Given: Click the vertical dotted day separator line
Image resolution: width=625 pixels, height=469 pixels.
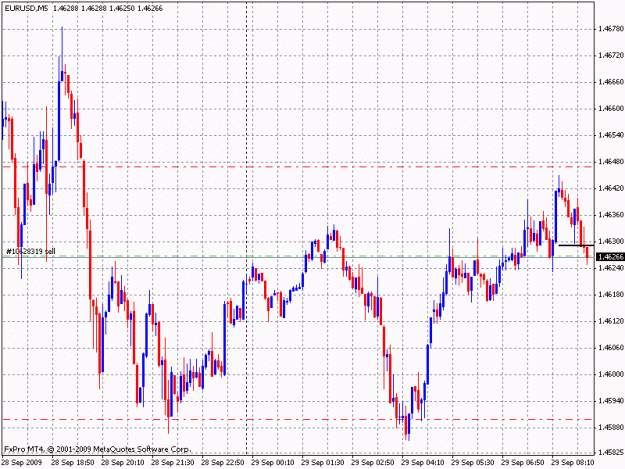Looking at the screenshot, I should tap(246, 228).
